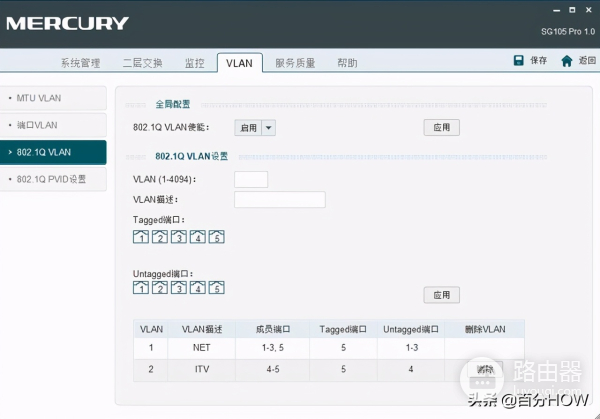
Task: Select Tagged port 1 icon
Action: click(x=141, y=237)
